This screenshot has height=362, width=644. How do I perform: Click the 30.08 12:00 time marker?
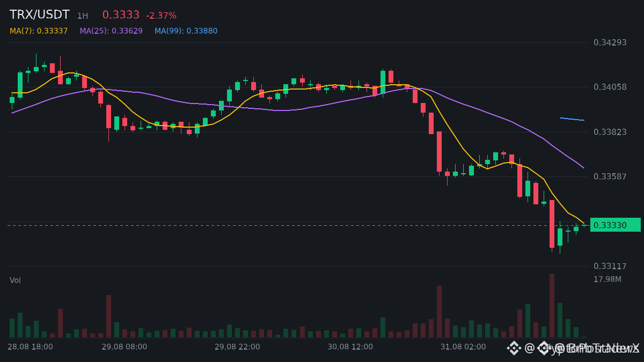click(350, 347)
